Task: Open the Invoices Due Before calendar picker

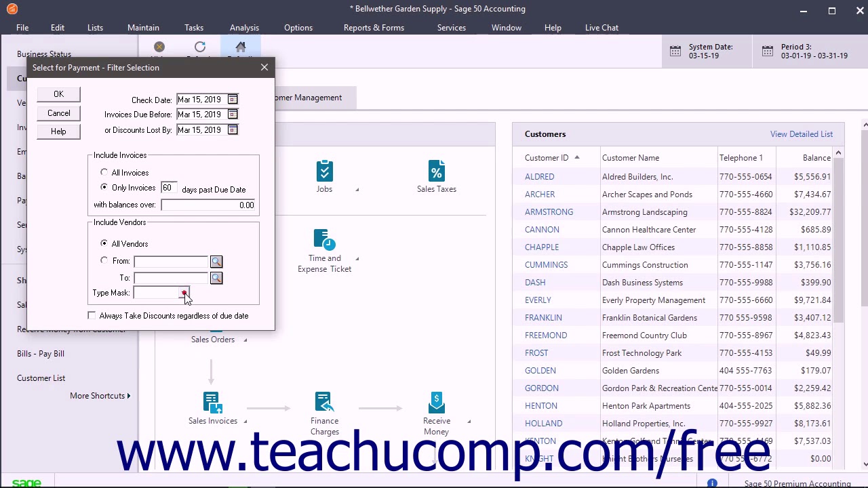Action: (233, 115)
